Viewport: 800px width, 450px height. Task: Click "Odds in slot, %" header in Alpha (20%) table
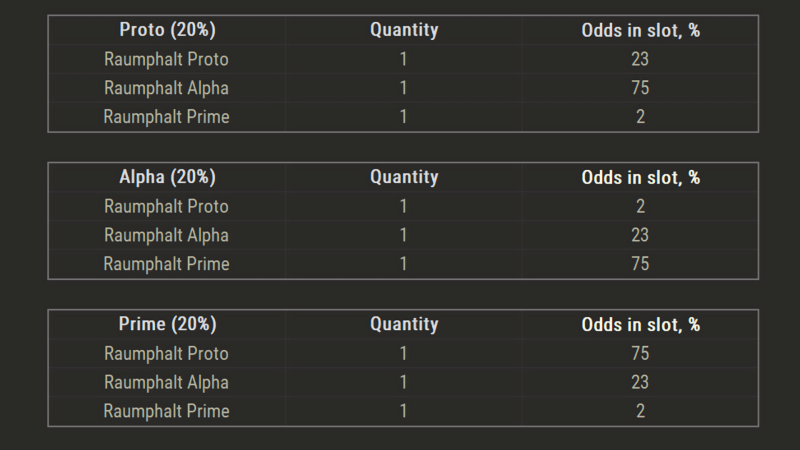tap(640, 177)
